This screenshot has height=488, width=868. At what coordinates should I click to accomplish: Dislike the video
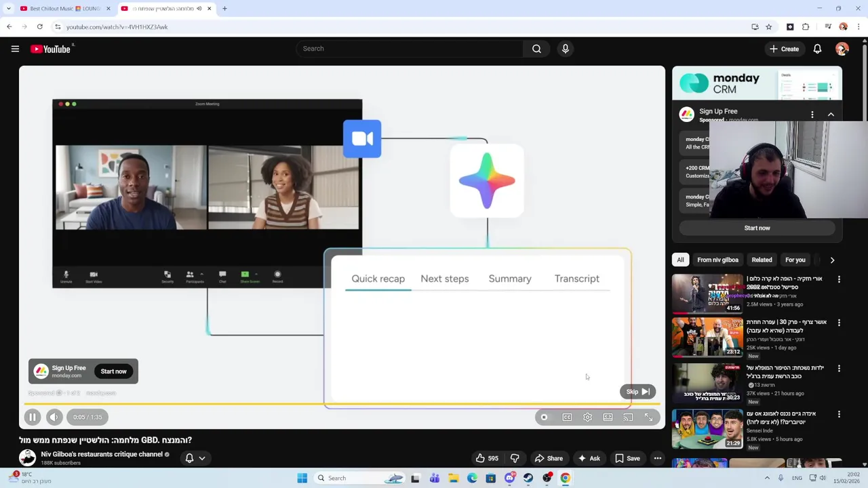click(x=515, y=458)
